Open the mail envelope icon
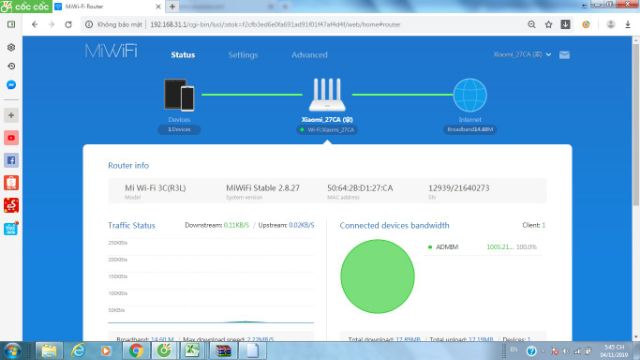 (564, 55)
